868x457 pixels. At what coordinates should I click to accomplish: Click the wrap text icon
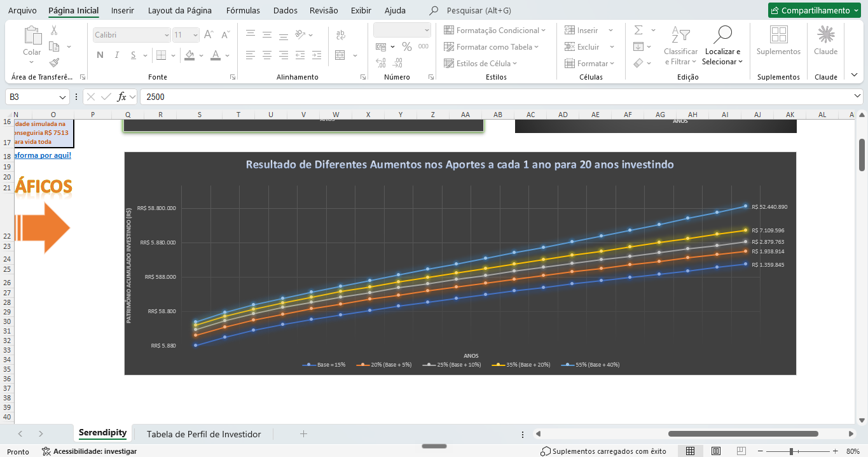pos(341,35)
